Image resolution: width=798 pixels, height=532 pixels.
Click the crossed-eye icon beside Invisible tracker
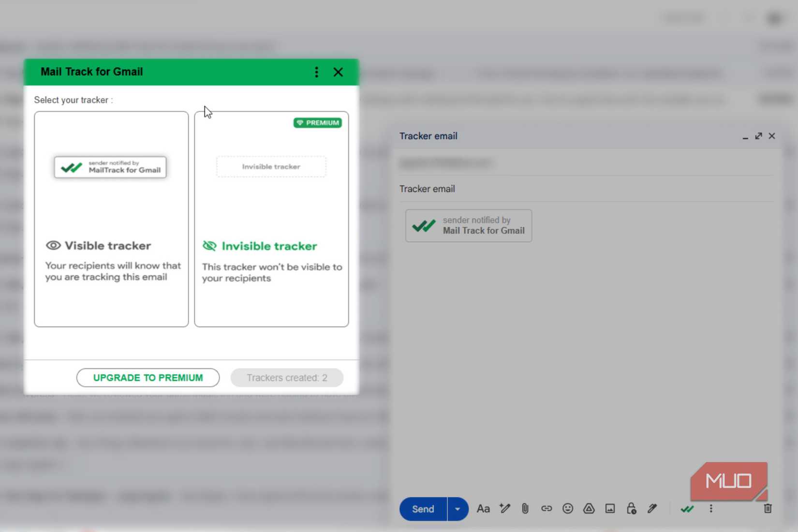(x=209, y=246)
